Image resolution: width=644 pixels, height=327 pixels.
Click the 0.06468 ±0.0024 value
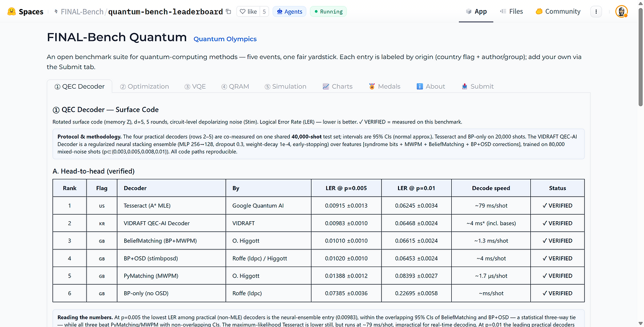[417, 223]
